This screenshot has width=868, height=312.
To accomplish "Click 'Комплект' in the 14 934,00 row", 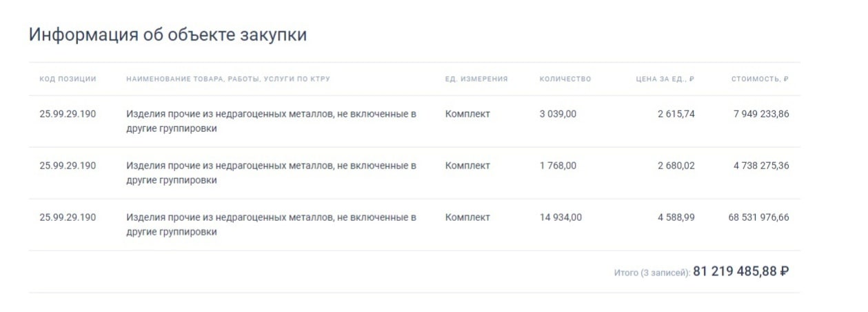I will [467, 217].
